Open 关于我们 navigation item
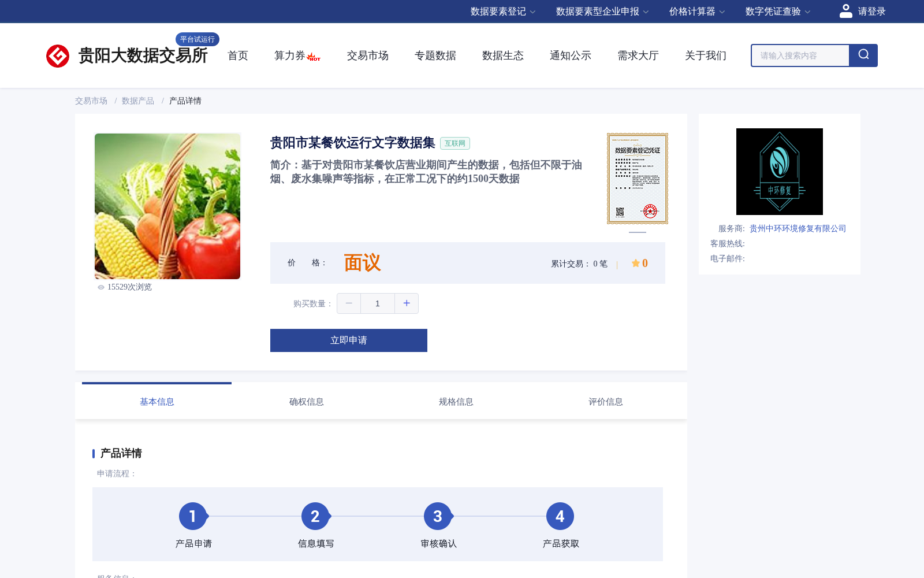The image size is (924, 578). [706, 55]
